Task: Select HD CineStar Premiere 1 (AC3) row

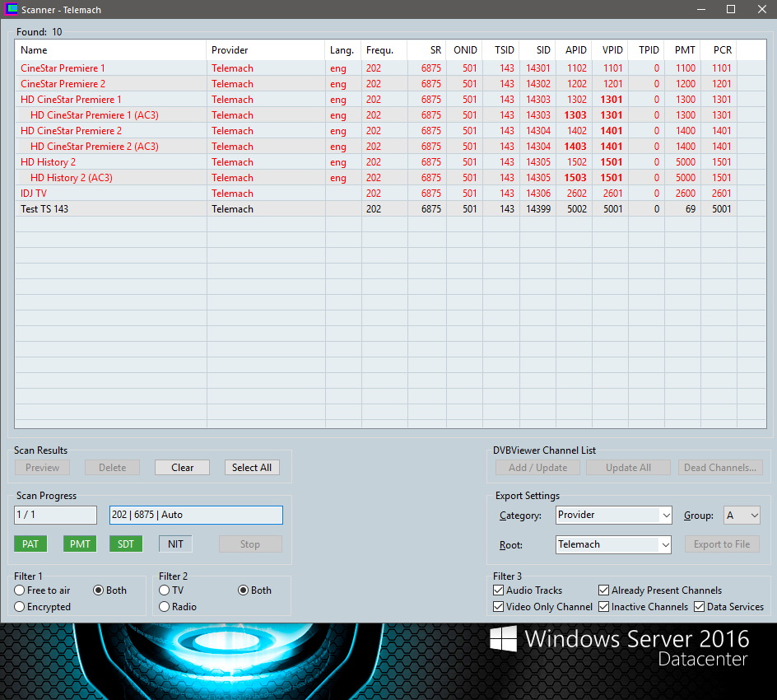Action: 390,115
